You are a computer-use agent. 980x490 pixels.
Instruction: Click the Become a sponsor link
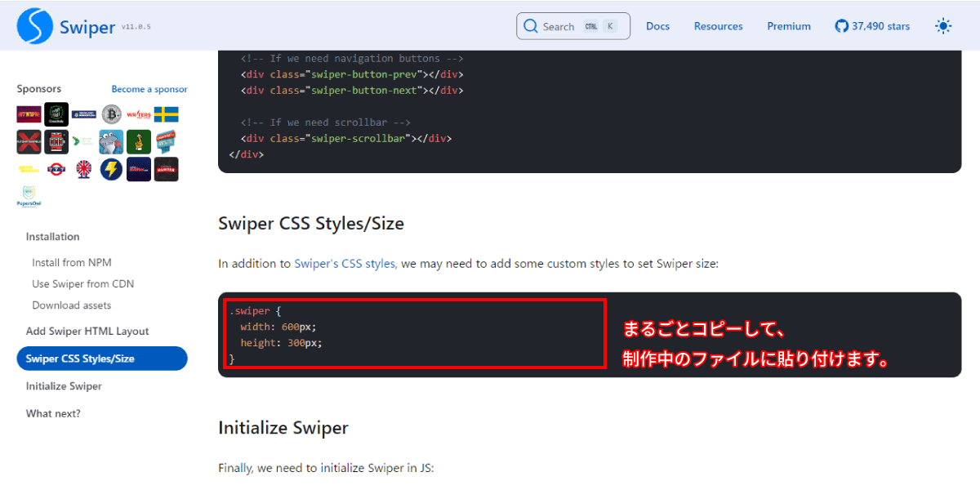tap(149, 89)
